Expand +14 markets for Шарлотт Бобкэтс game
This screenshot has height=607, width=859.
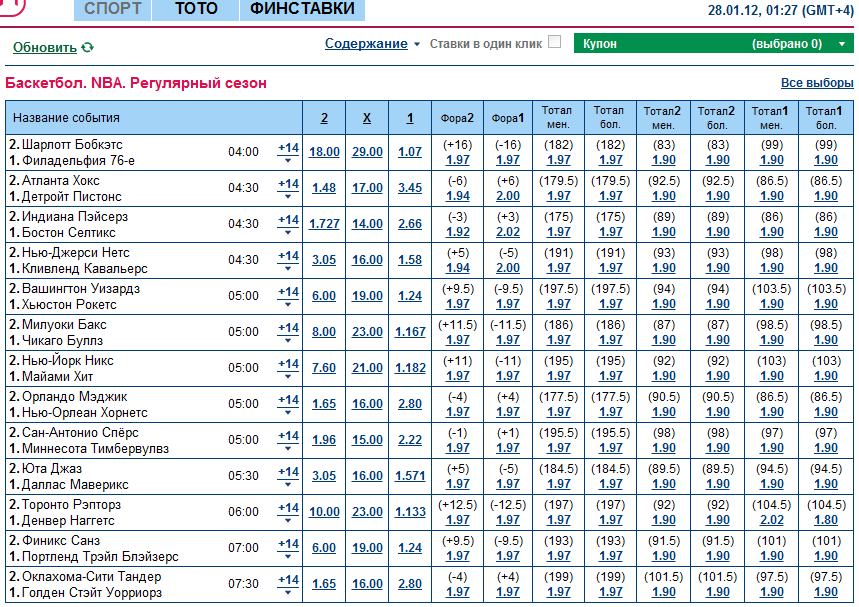(288, 152)
